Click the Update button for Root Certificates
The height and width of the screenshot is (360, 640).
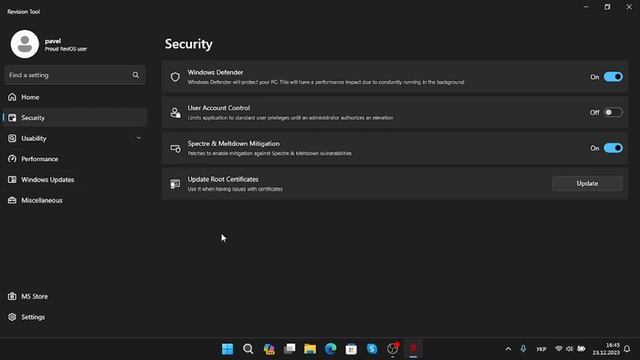587,184
